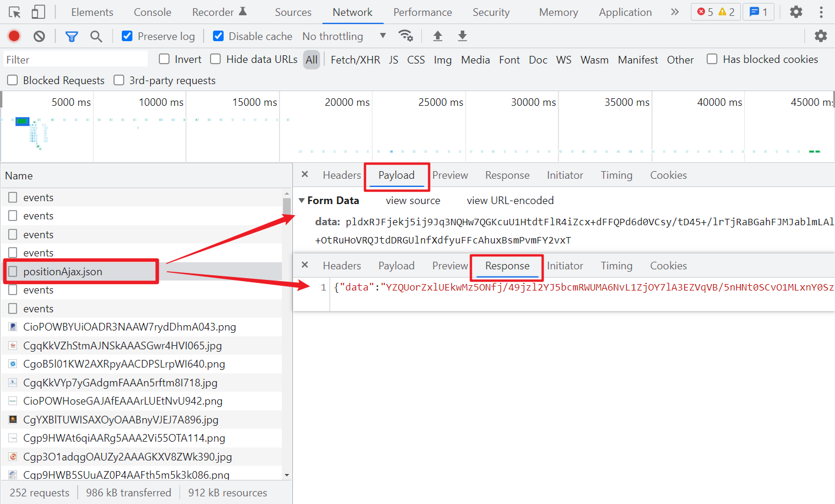Clear the network log
The height and width of the screenshot is (504, 835).
tap(39, 36)
